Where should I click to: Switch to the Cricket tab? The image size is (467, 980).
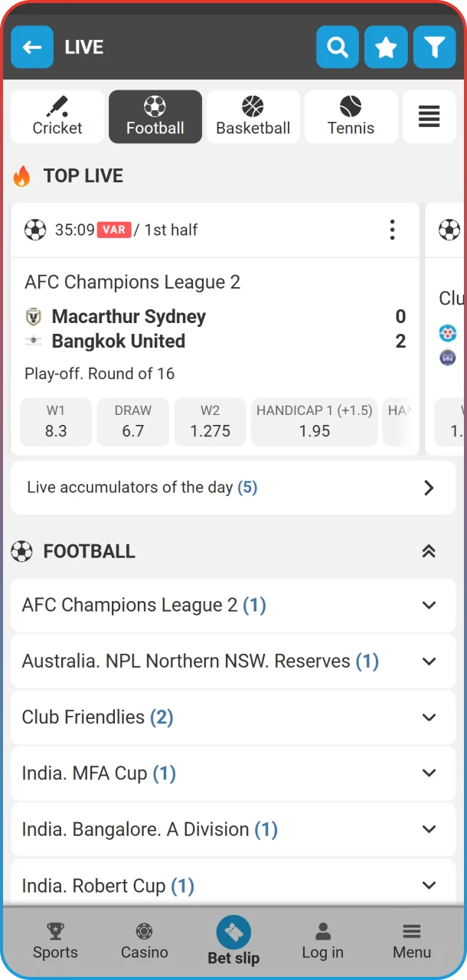coord(57,116)
